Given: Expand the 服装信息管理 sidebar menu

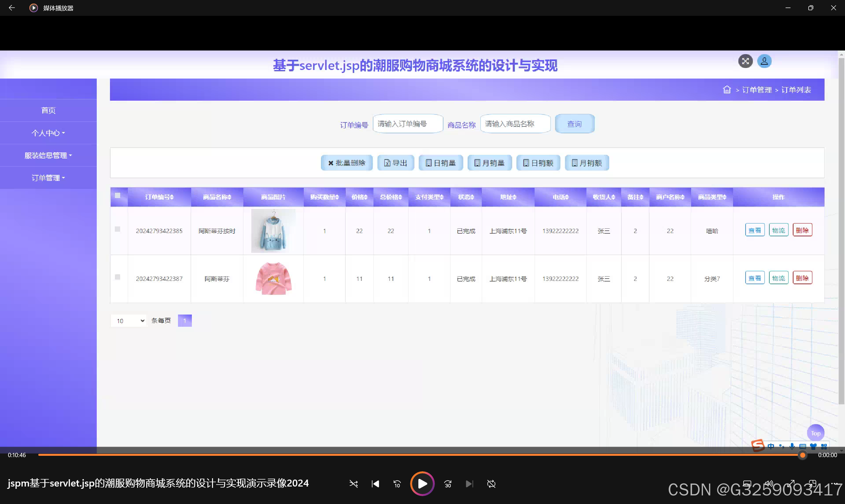Looking at the screenshot, I should pyautogui.click(x=48, y=155).
